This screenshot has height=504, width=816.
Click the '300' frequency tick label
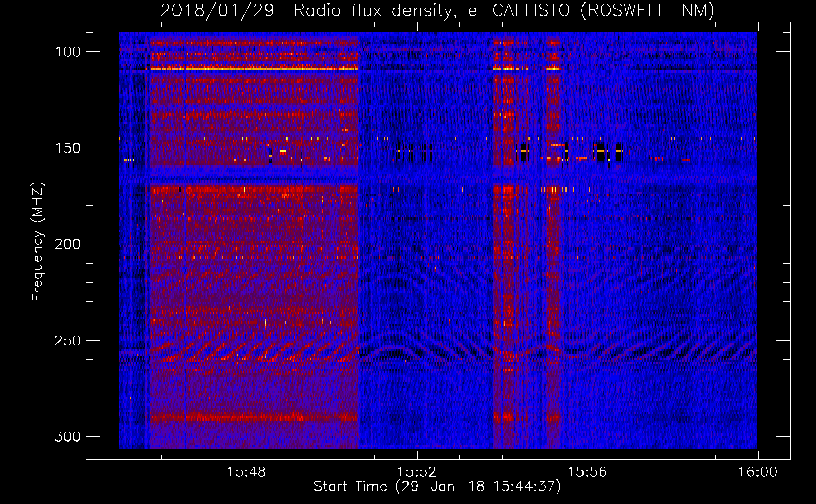click(x=68, y=436)
